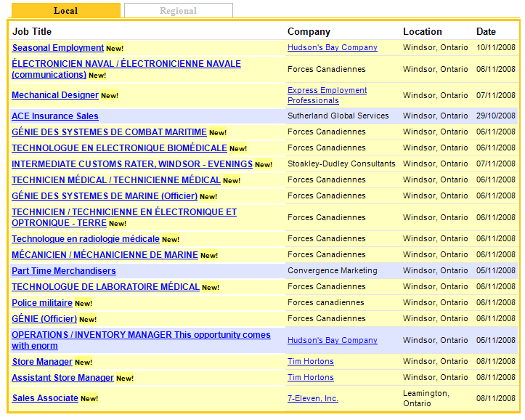
Task: Select Convergence Marketing company text
Action: pos(333,270)
